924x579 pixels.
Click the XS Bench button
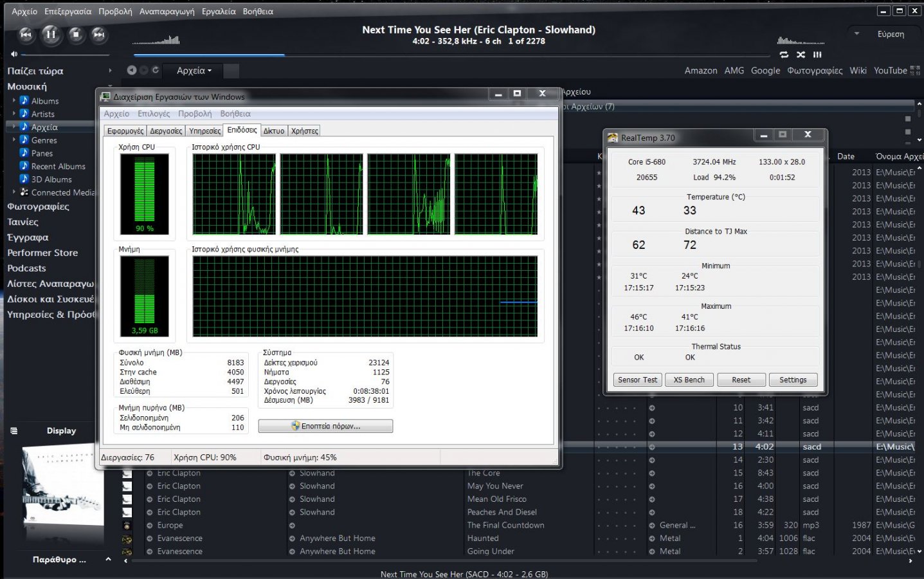click(689, 380)
